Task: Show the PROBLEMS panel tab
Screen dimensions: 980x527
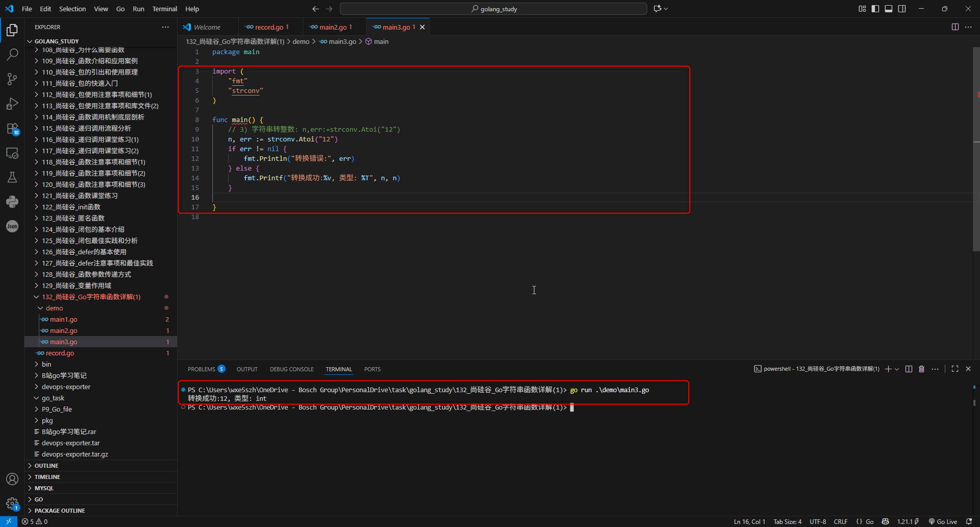Action: coord(206,369)
